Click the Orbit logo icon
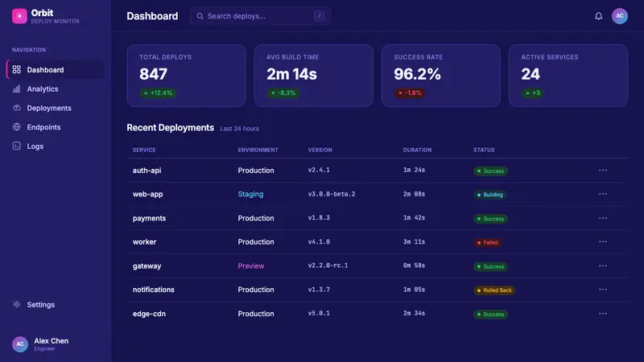Screen dimensions: 644x362 pyautogui.click(x=19, y=16)
